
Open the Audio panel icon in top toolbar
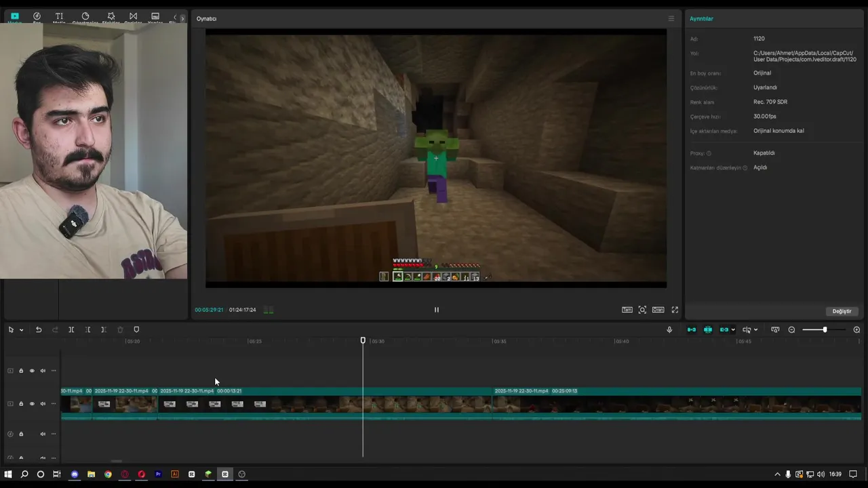[37, 16]
